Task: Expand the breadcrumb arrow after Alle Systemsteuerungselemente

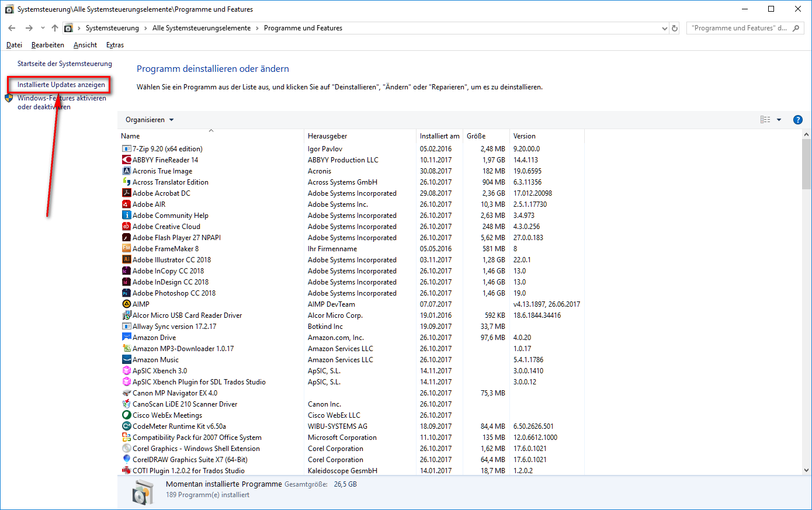Action: tap(257, 28)
